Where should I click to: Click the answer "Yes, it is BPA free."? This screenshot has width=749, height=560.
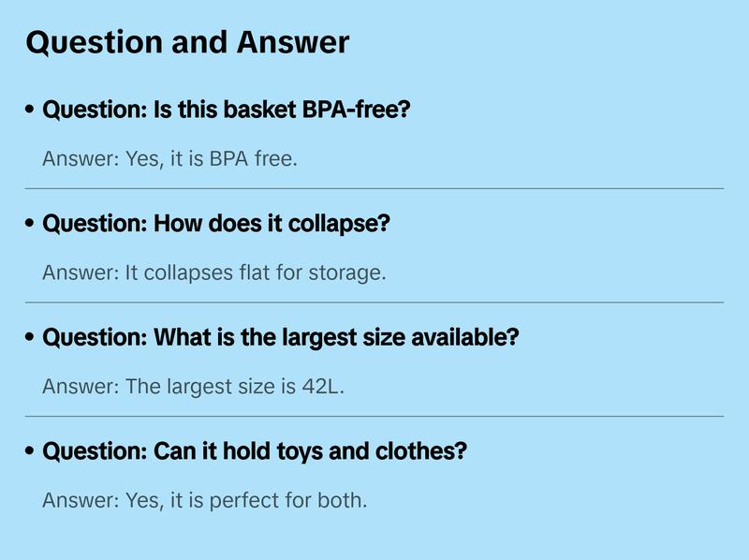click(169, 159)
